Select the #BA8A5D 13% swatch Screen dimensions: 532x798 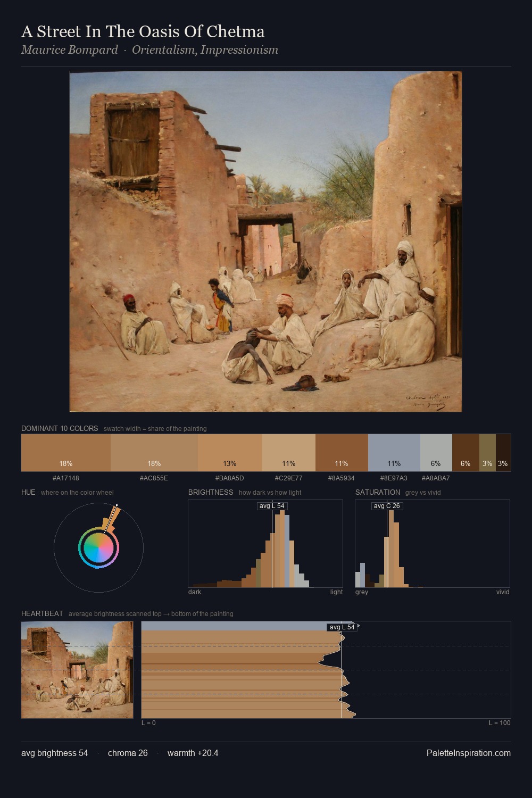pyautogui.click(x=230, y=453)
